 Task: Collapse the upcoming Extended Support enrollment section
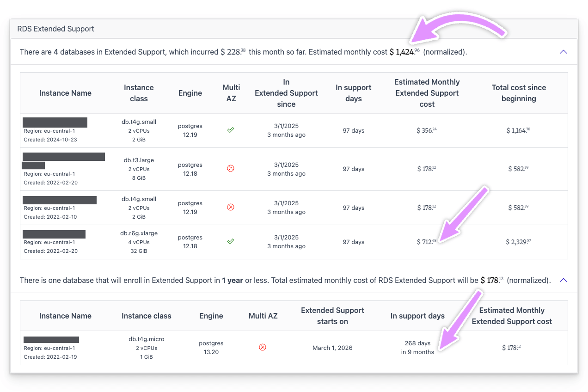[x=563, y=280]
